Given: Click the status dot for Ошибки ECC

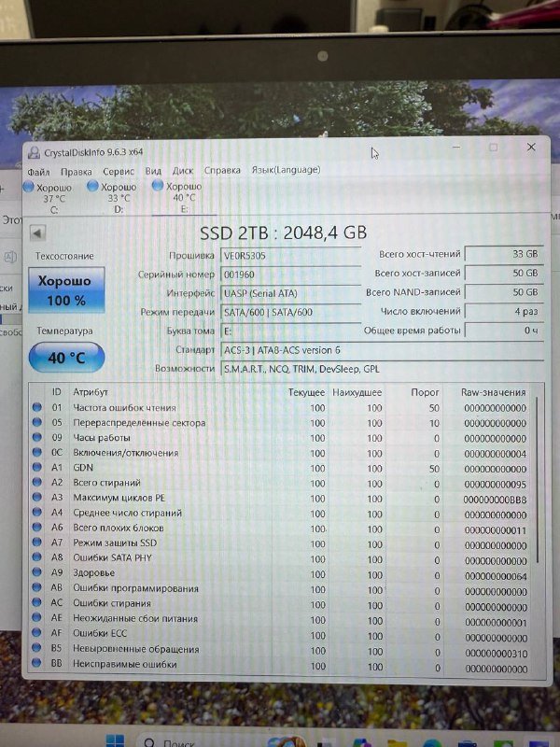Looking at the screenshot, I should [x=36, y=632].
